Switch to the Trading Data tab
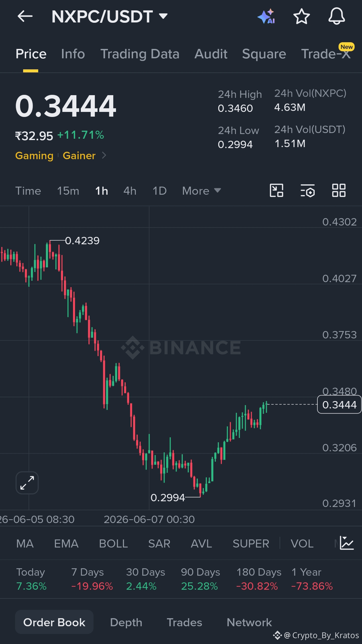Image resolution: width=362 pixels, height=644 pixels. pyautogui.click(x=140, y=54)
